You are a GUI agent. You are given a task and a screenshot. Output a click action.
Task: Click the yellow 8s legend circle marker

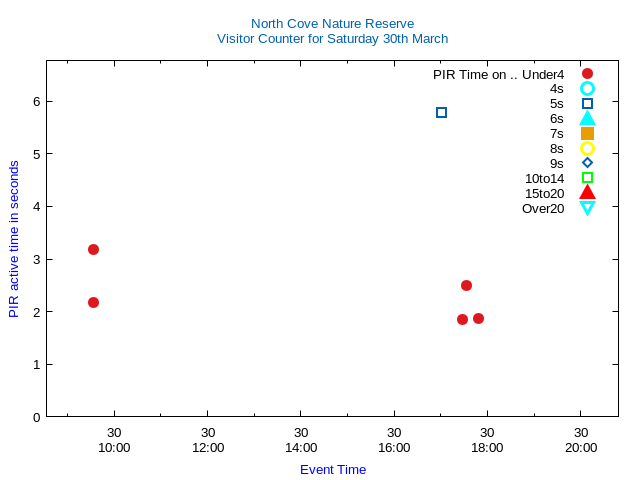coord(587,148)
